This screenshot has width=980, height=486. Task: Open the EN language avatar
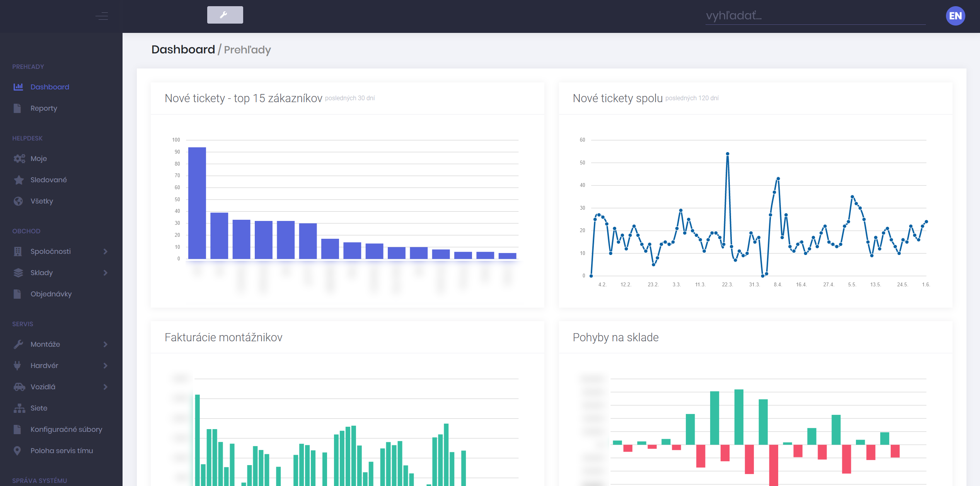(955, 16)
